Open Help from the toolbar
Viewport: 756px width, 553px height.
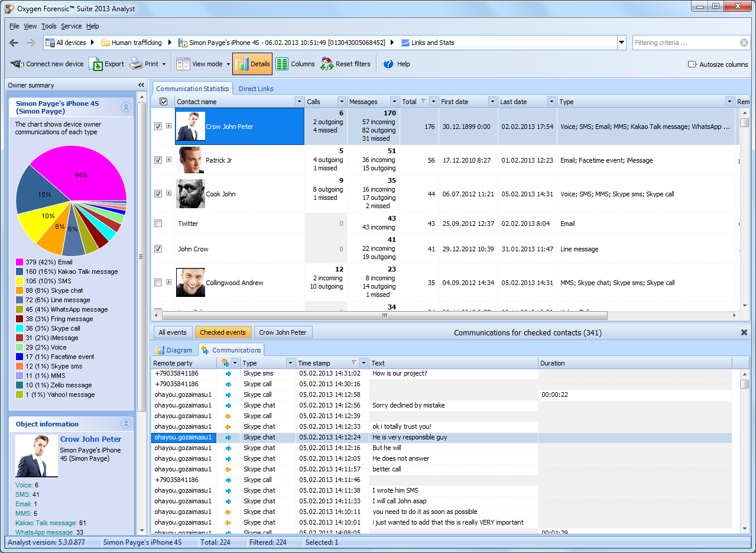pos(396,64)
